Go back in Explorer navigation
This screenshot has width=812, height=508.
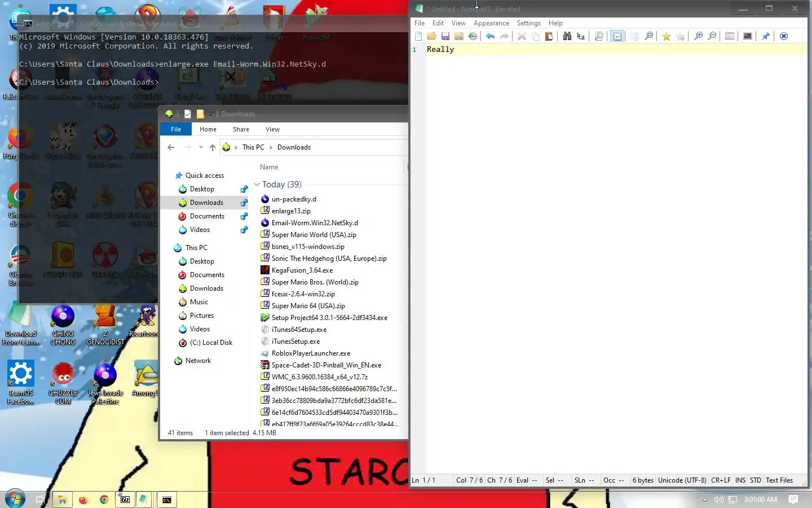(171, 147)
